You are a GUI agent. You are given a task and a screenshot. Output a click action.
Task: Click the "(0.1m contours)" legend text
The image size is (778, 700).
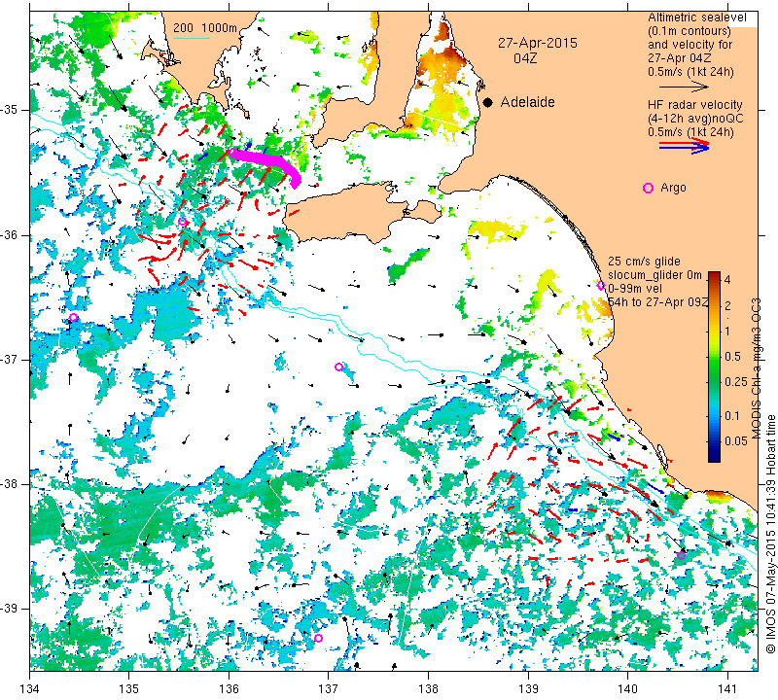pyautogui.click(x=690, y=31)
